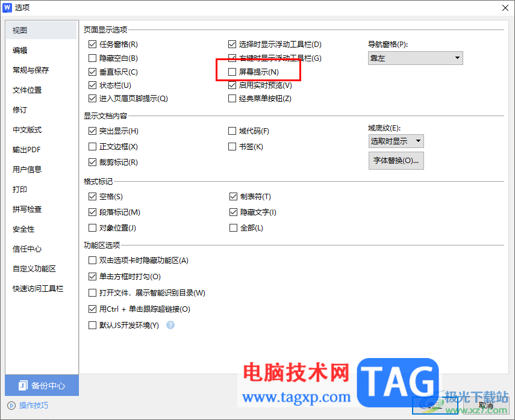Uncheck 选择时显示浮动工具栏(D)
Viewport: 515px width, 420px height.
tap(233, 45)
